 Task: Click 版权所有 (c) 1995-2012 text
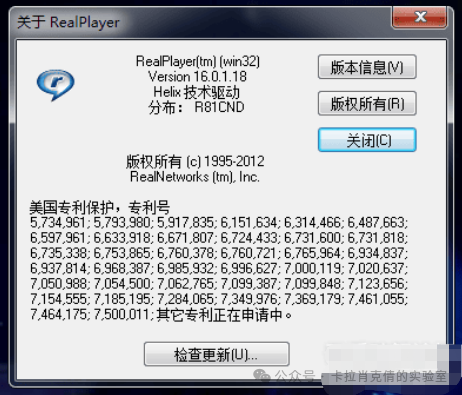195,162
